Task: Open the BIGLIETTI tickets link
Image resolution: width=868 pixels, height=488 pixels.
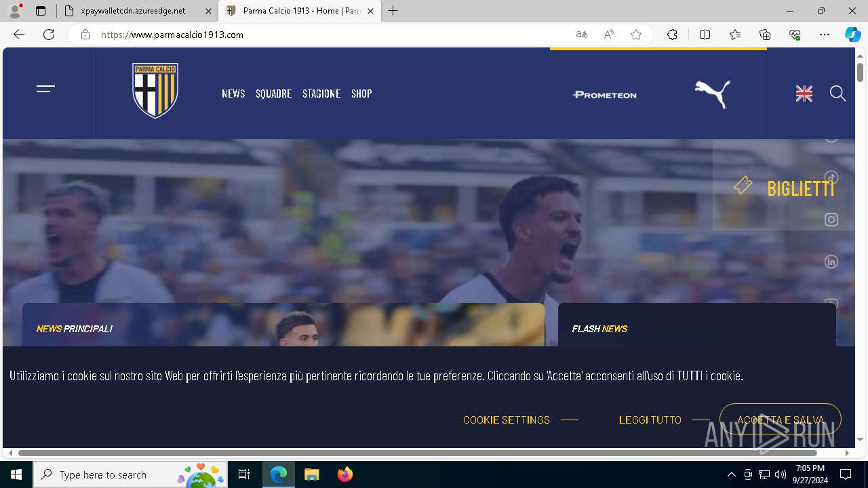Action: point(784,188)
